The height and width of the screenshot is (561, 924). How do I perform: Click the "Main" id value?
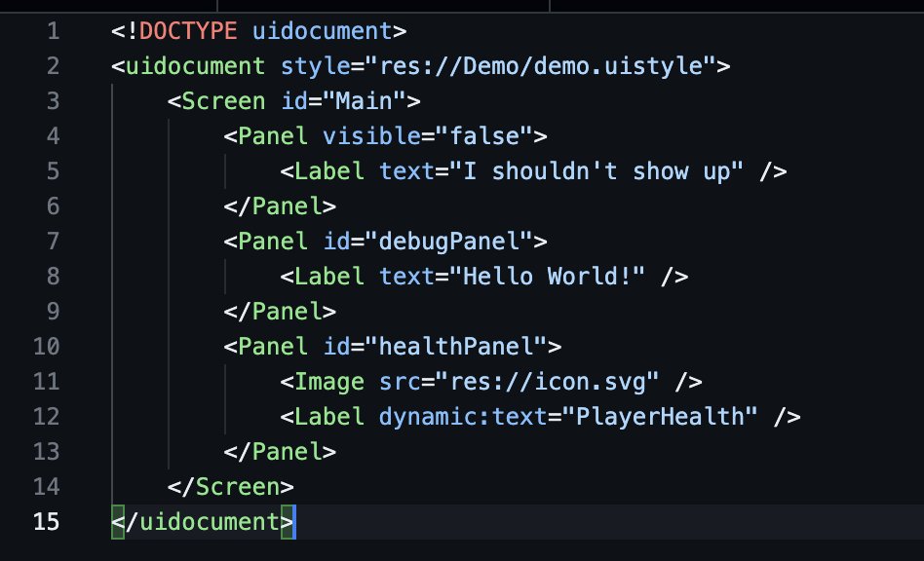365,100
